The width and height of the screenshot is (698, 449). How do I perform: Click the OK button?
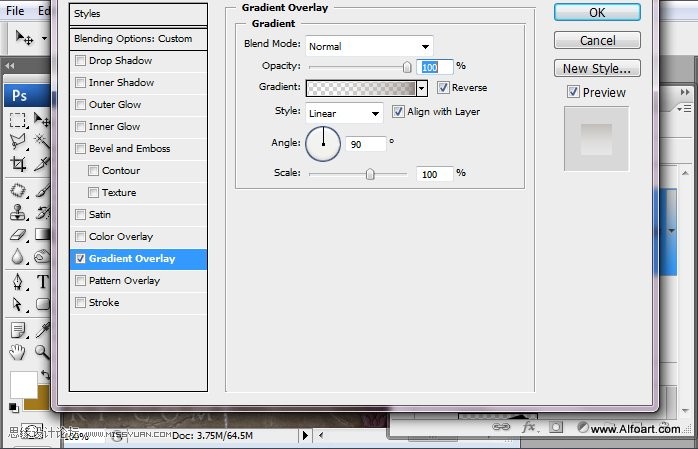(x=597, y=12)
